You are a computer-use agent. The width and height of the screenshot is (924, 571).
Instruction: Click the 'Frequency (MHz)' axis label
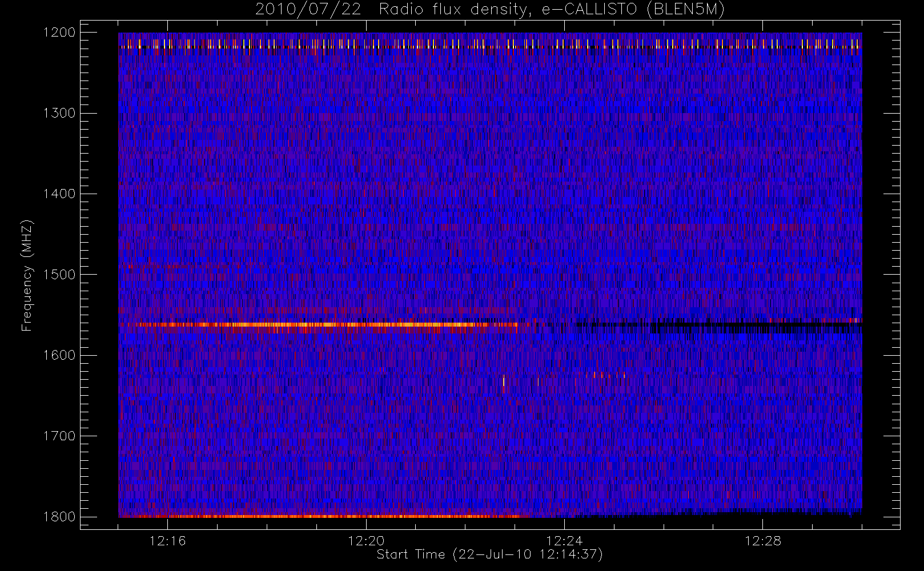pyautogui.click(x=27, y=275)
